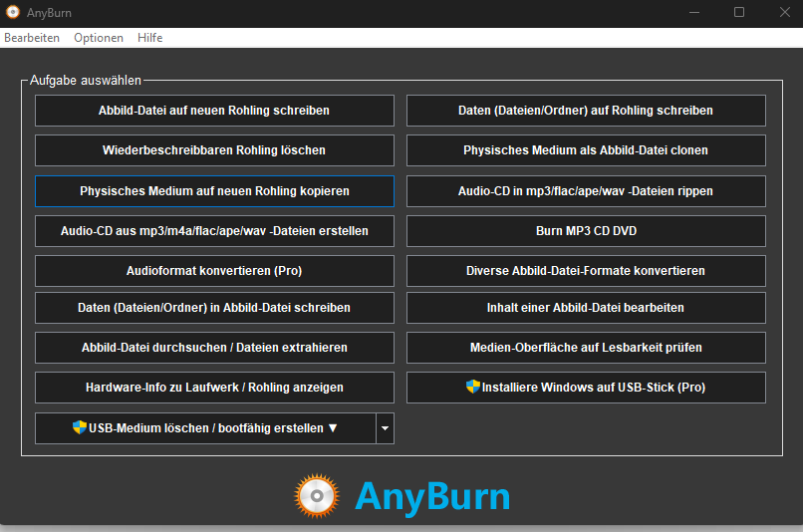Image resolution: width=803 pixels, height=532 pixels.
Task: Open the Hilfe menu
Action: 150,38
